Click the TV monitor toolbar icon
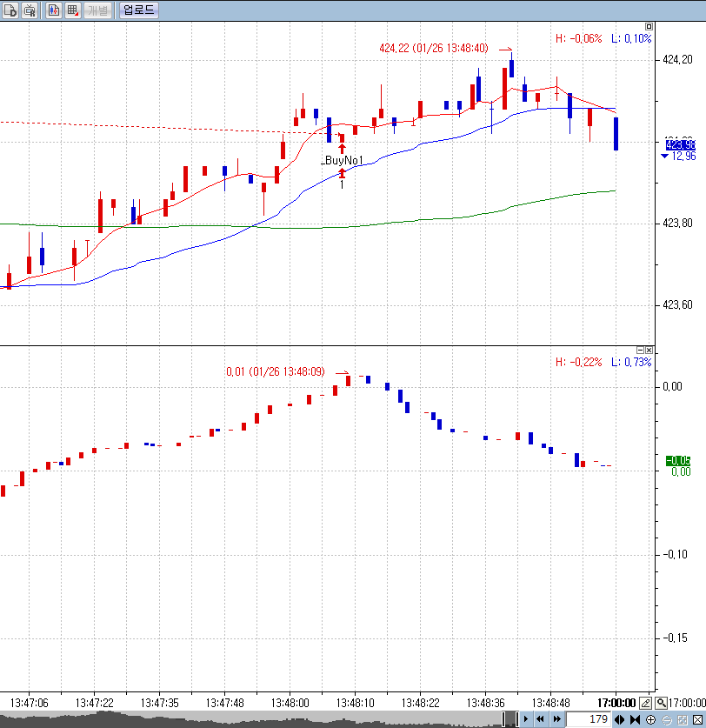This screenshot has height=728, width=706. tap(30, 10)
